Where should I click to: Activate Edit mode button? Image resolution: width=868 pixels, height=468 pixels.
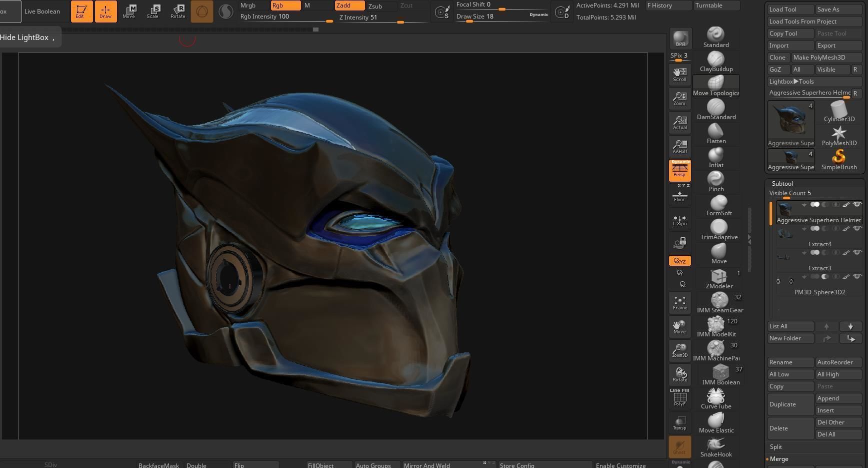point(81,11)
